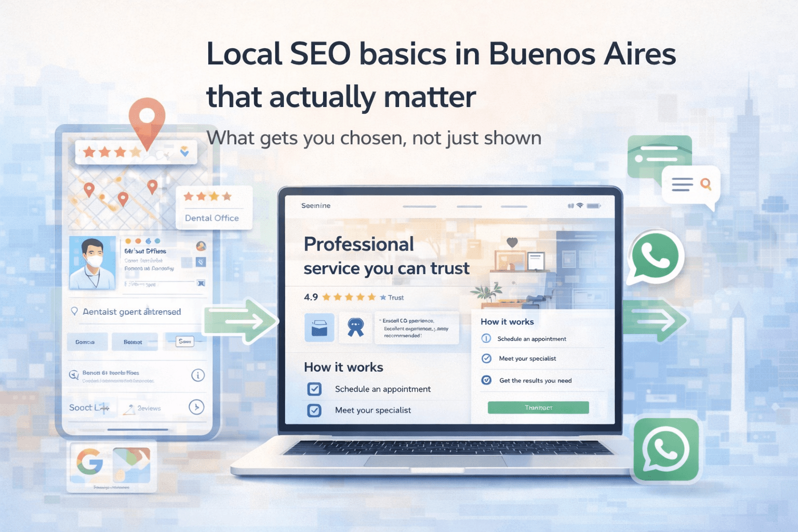The image size is (798, 532).
Task: Click the heart favorite icon on the laptop webpage
Action: click(511, 242)
